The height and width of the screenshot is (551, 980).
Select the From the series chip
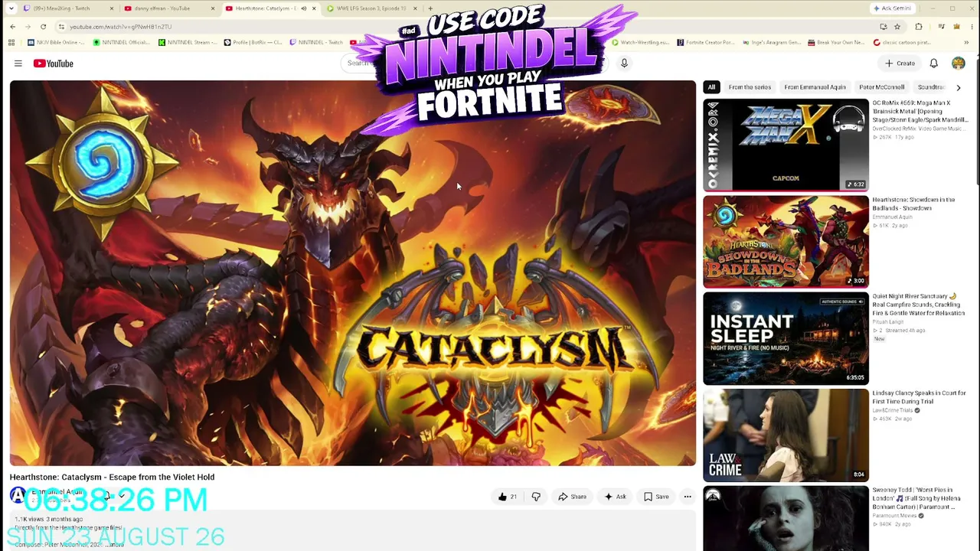750,87
